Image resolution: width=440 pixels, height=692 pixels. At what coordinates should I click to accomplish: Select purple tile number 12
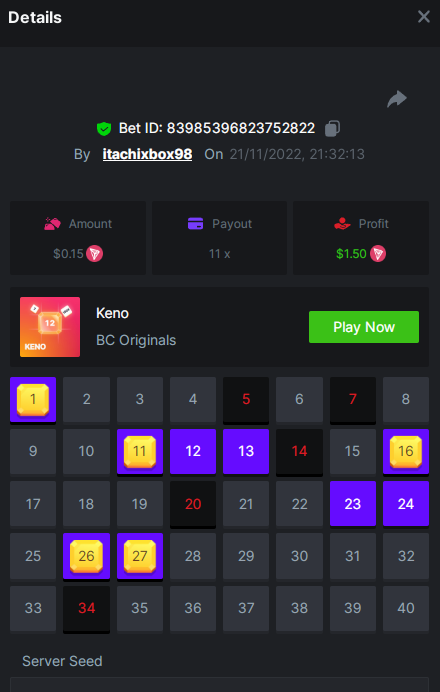coord(193,452)
